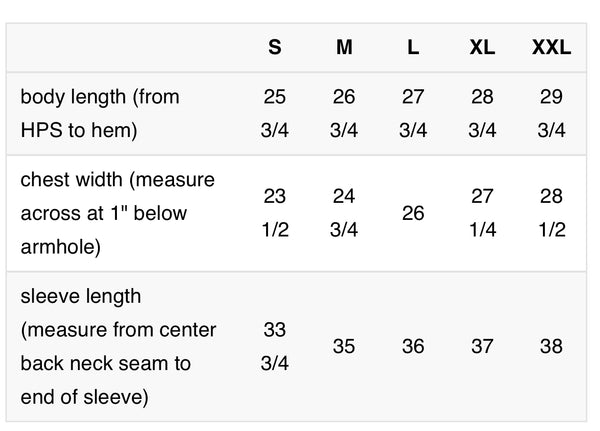
Task: Select chest width value for size M
Action: pos(344,213)
